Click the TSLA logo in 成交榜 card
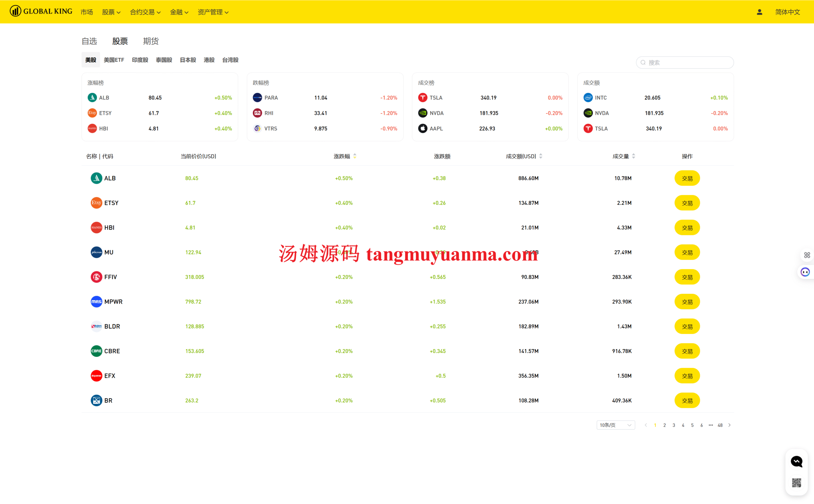 (x=422, y=98)
